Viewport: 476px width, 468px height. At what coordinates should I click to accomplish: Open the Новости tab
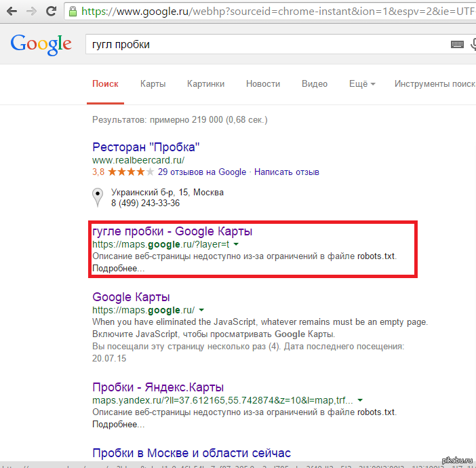(263, 84)
